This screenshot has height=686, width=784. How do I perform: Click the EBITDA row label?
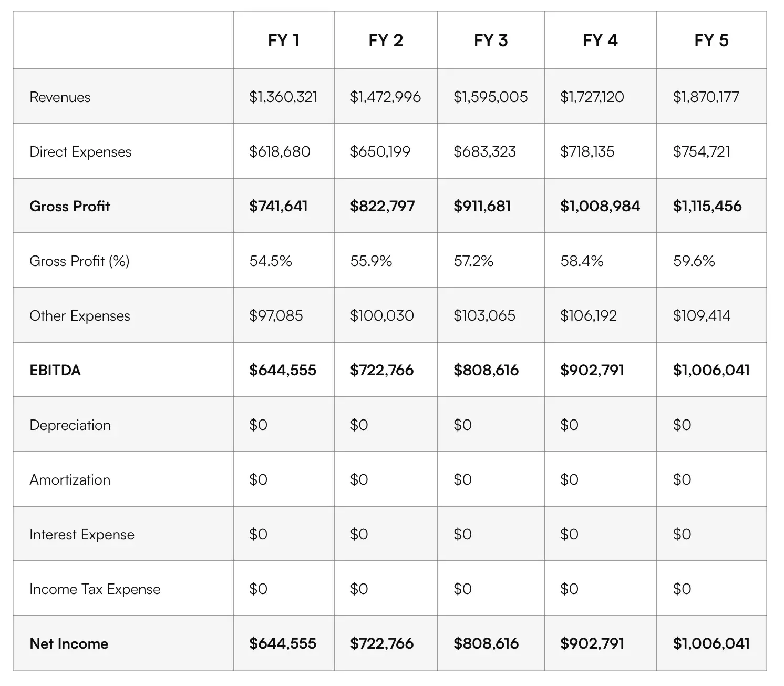pyautogui.click(x=55, y=371)
